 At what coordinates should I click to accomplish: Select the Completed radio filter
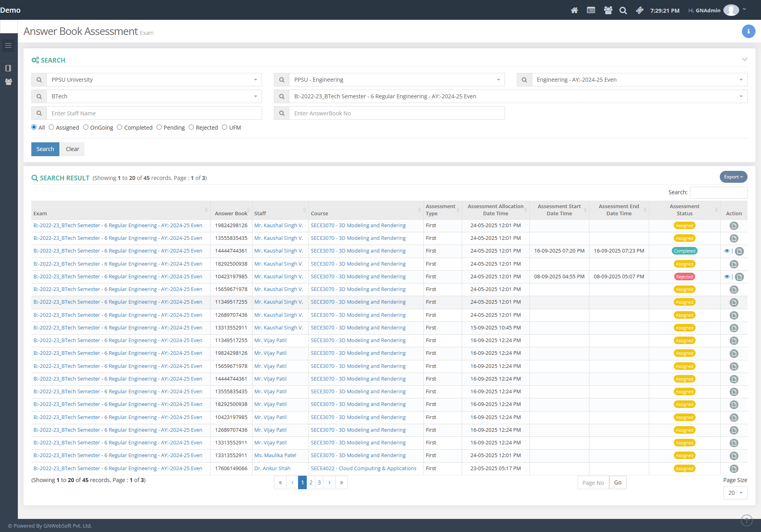click(120, 127)
